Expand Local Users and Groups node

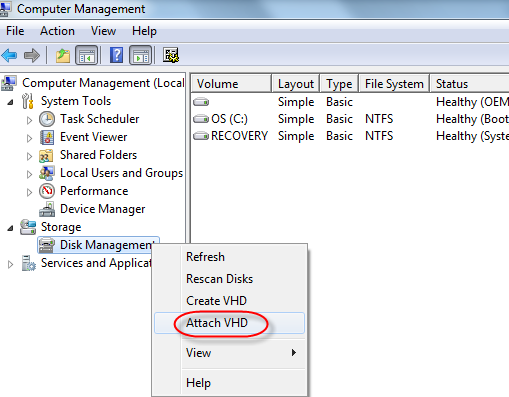[29, 174]
